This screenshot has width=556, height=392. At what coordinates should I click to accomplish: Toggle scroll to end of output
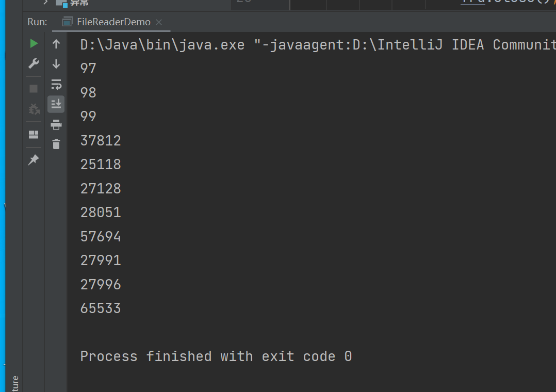[x=56, y=104]
